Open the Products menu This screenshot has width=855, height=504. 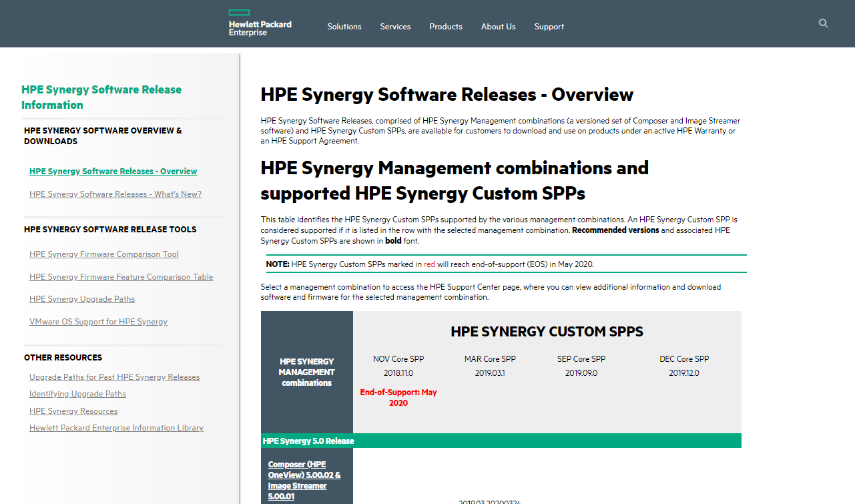pyautogui.click(x=446, y=27)
